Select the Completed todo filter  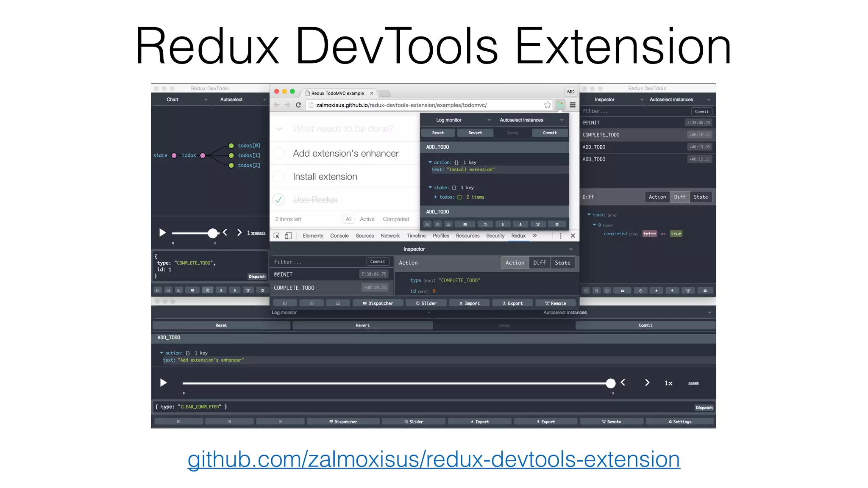click(x=396, y=219)
